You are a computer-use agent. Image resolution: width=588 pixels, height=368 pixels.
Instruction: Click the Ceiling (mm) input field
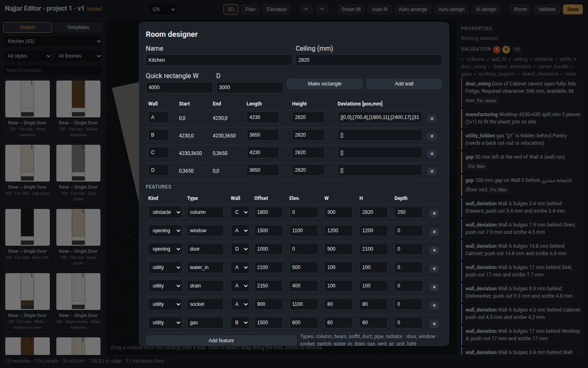click(x=369, y=60)
